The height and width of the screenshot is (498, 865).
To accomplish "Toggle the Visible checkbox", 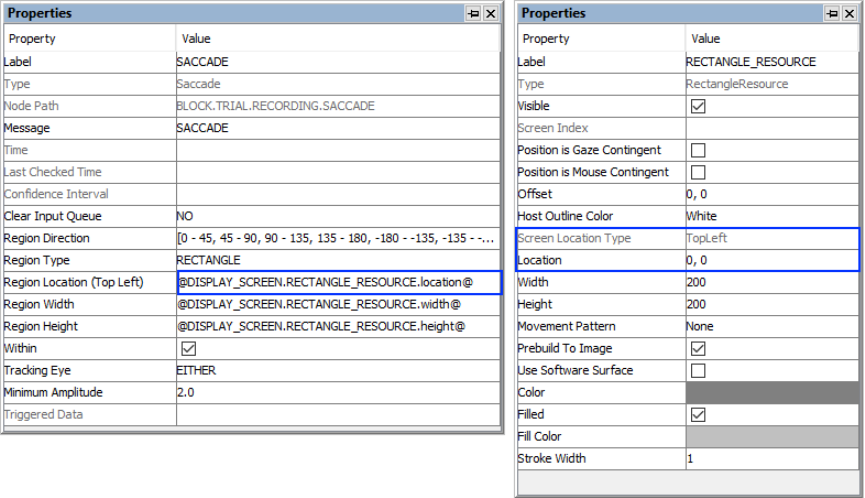I will (x=698, y=106).
